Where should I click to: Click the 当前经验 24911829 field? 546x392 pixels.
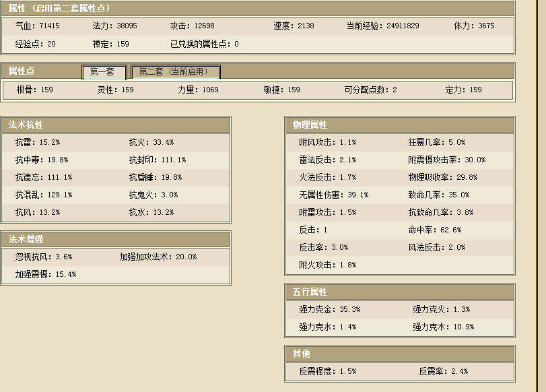(382, 26)
